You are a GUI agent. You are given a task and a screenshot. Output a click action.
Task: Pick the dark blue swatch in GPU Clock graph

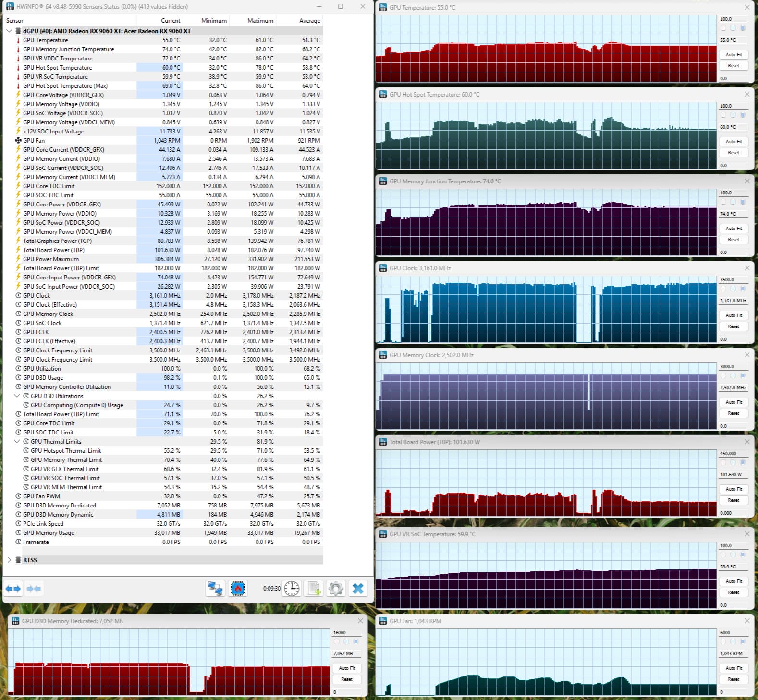743,289
